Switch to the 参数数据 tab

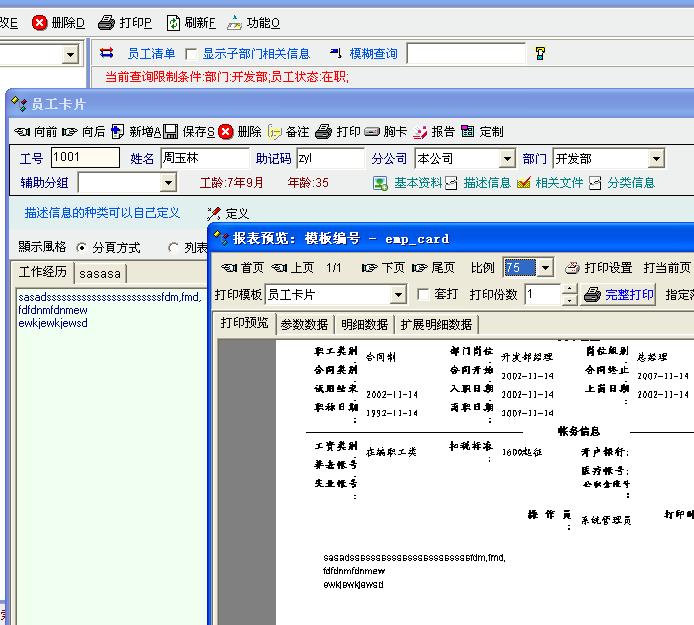click(x=304, y=324)
